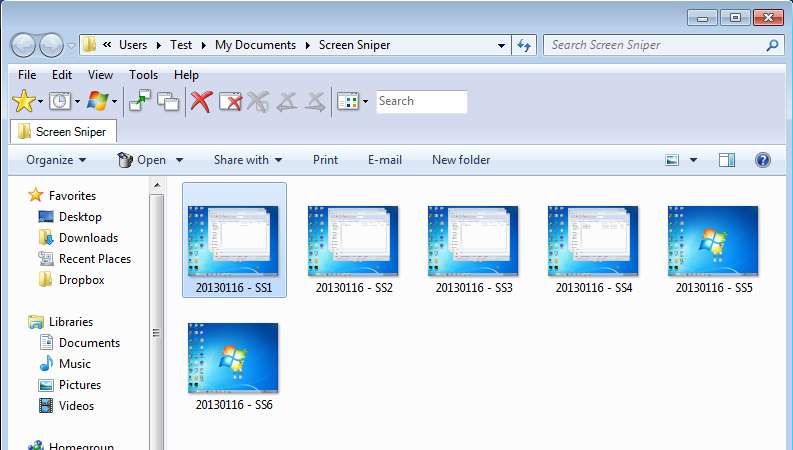Click the Open button in command bar
Viewport: 793px width, 450px height.
pyautogui.click(x=142, y=160)
